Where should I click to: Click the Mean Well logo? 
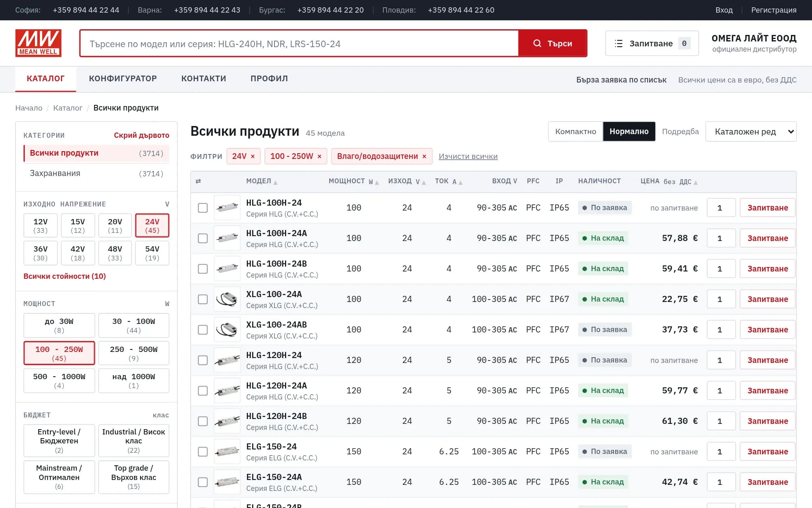point(38,43)
